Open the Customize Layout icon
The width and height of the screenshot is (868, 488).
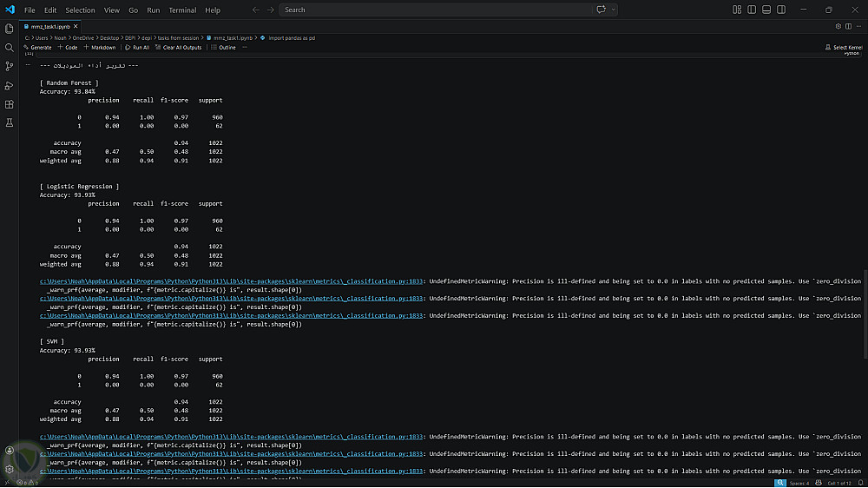click(737, 10)
